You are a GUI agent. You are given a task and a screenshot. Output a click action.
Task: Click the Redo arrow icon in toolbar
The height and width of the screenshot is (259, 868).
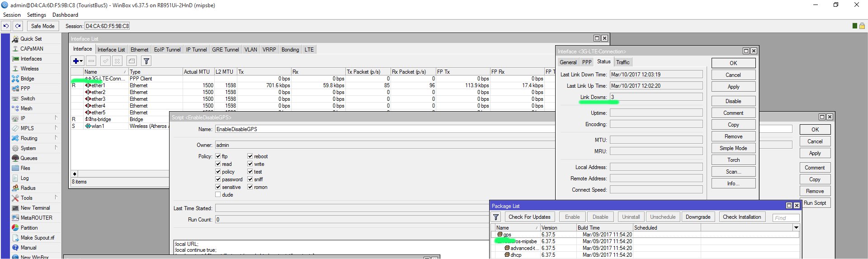click(18, 26)
